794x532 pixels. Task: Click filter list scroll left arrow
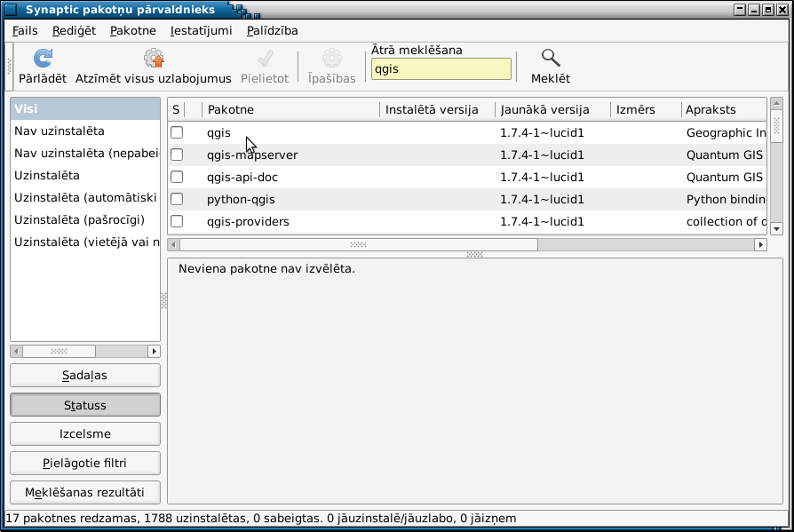16,352
